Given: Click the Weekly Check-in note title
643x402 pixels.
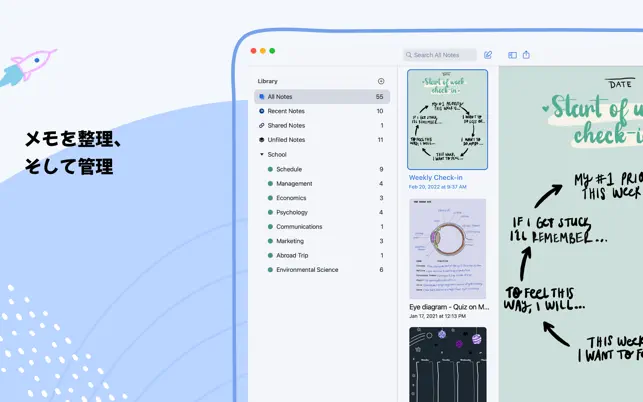Looking at the screenshot, I should [436, 178].
